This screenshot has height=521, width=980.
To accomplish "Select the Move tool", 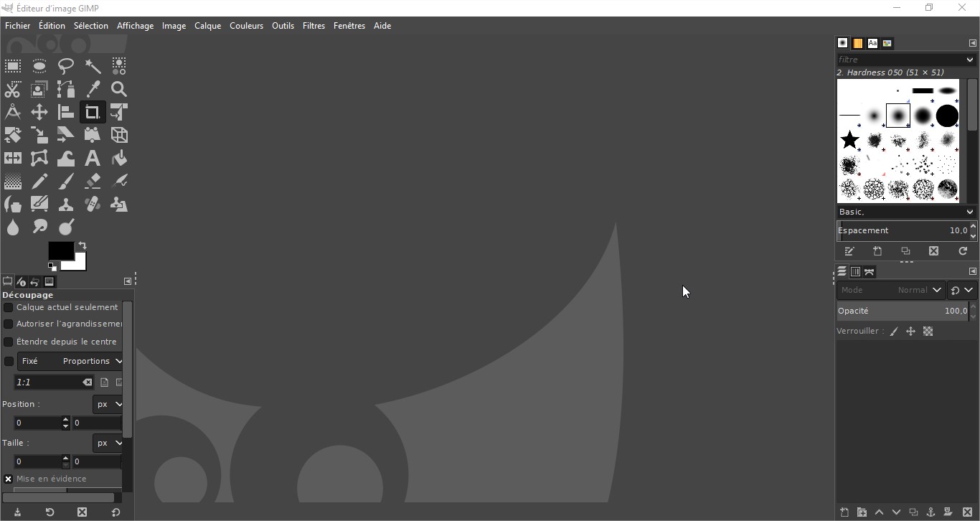I will [x=39, y=112].
